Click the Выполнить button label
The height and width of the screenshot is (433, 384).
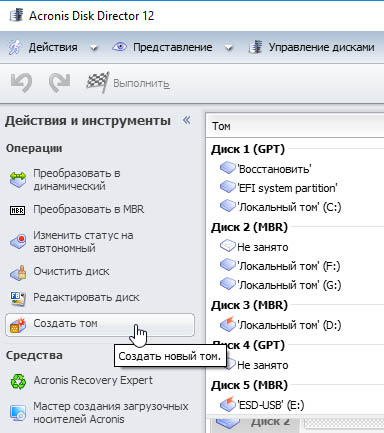tap(141, 83)
